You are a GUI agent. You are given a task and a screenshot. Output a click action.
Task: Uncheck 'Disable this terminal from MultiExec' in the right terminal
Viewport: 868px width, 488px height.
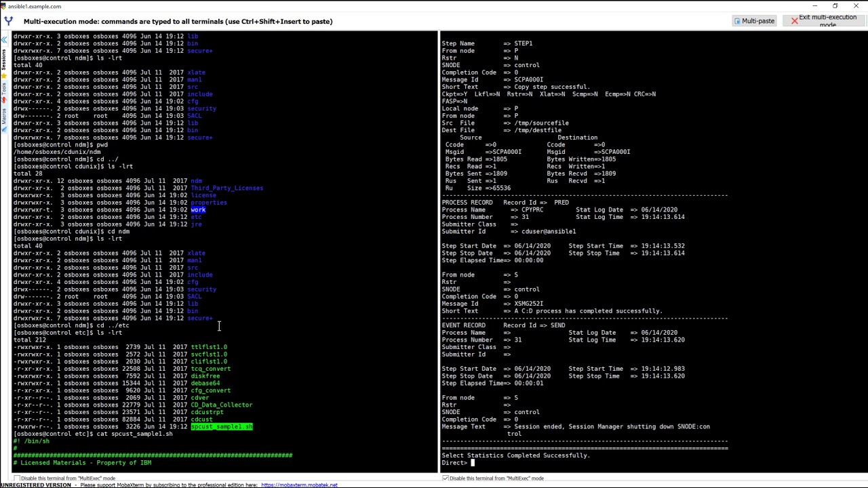445,479
